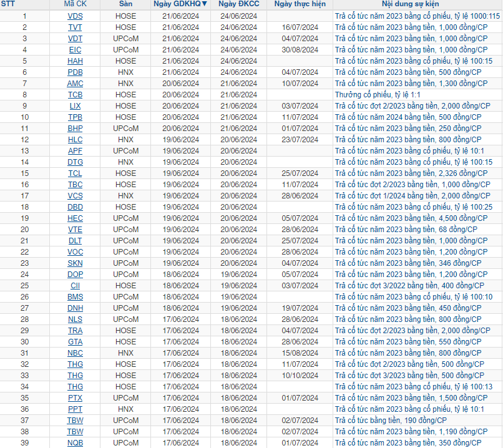Image resolution: width=503 pixels, height=448 pixels.
Task: Open the APF stock code link
Action: [75, 151]
